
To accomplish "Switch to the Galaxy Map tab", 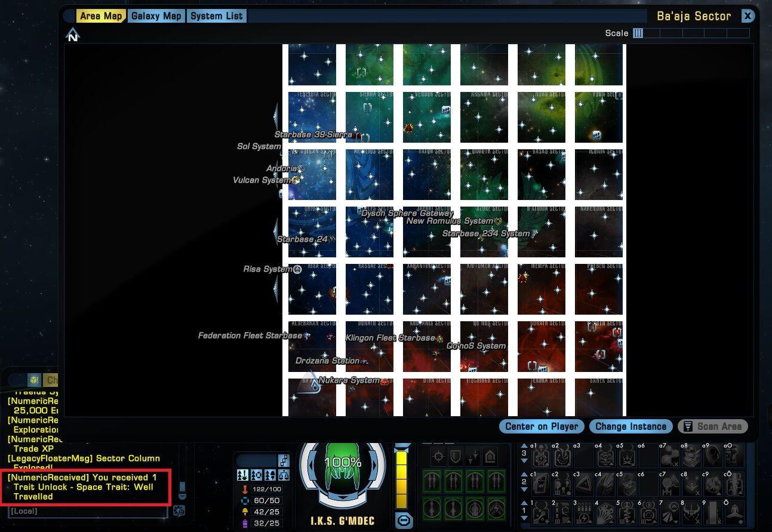I will pyautogui.click(x=156, y=16).
